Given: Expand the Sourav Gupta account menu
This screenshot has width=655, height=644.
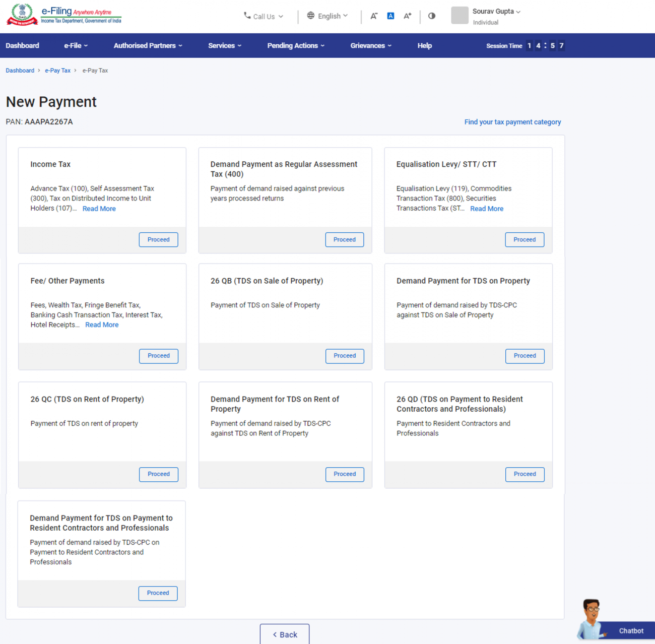Looking at the screenshot, I should click(x=496, y=11).
